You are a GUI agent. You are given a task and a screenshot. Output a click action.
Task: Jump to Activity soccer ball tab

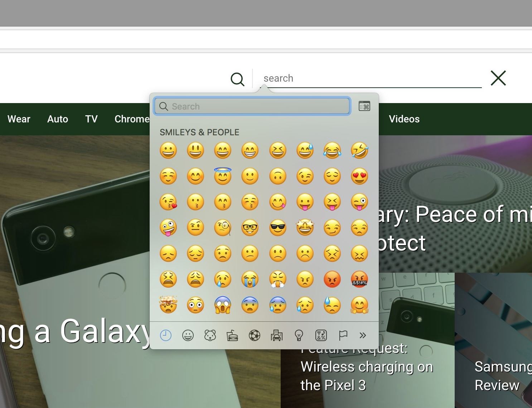click(255, 335)
